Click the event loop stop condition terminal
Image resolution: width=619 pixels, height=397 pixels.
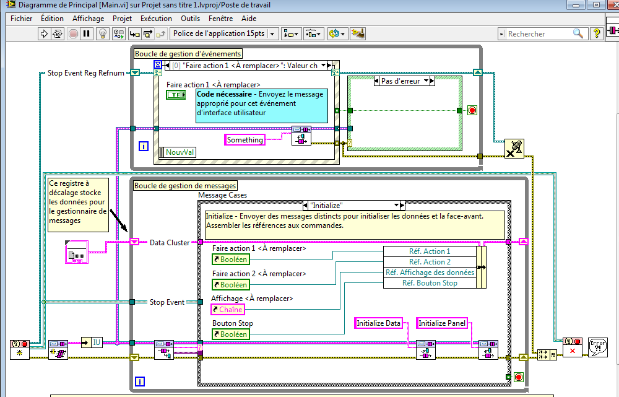point(472,110)
